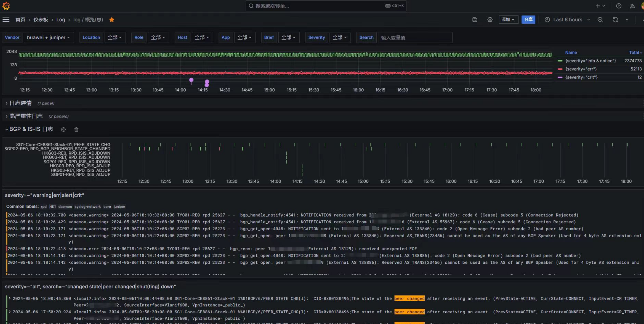Click the Grafana logo icon
Viewport: 644px width, 324px height.
6,6
